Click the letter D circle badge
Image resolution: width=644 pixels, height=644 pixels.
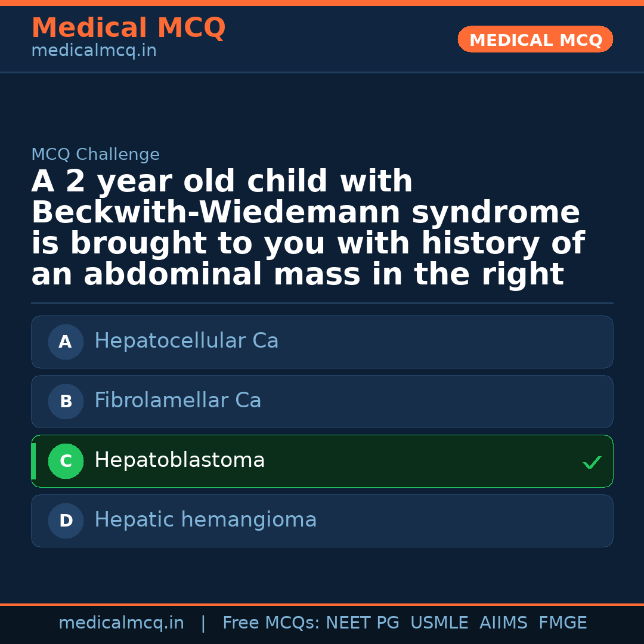tap(66, 521)
